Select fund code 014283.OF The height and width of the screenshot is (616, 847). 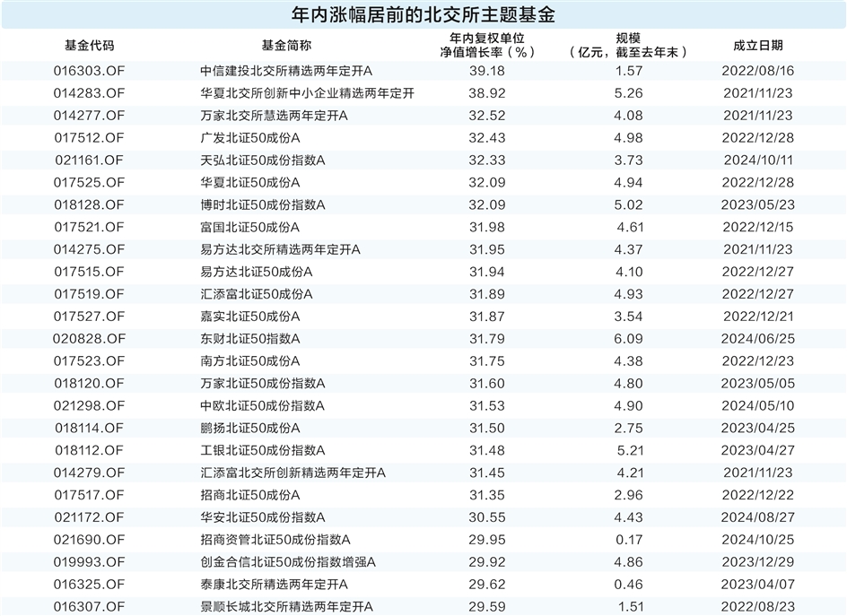point(89,93)
